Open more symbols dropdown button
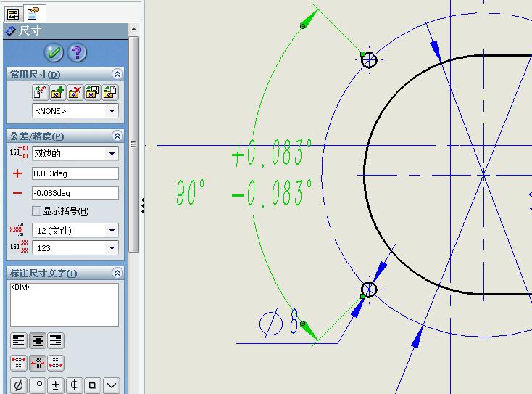The height and width of the screenshot is (394, 532). (112, 385)
